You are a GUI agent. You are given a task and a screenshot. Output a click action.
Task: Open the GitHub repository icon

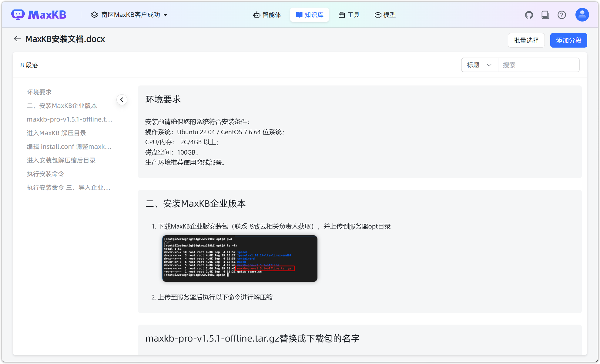pos(529,14)
